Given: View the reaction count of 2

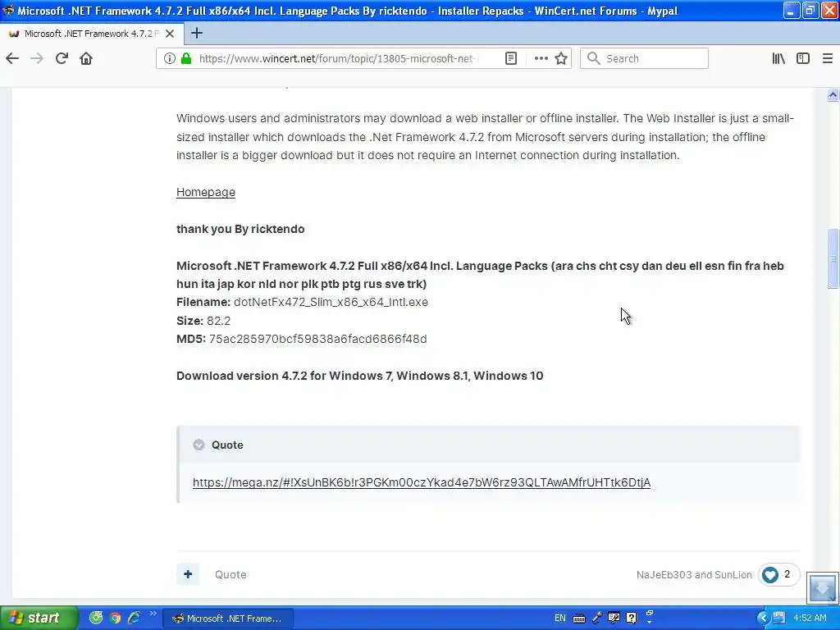Looking at the screenshot, I should coord(787,574).
